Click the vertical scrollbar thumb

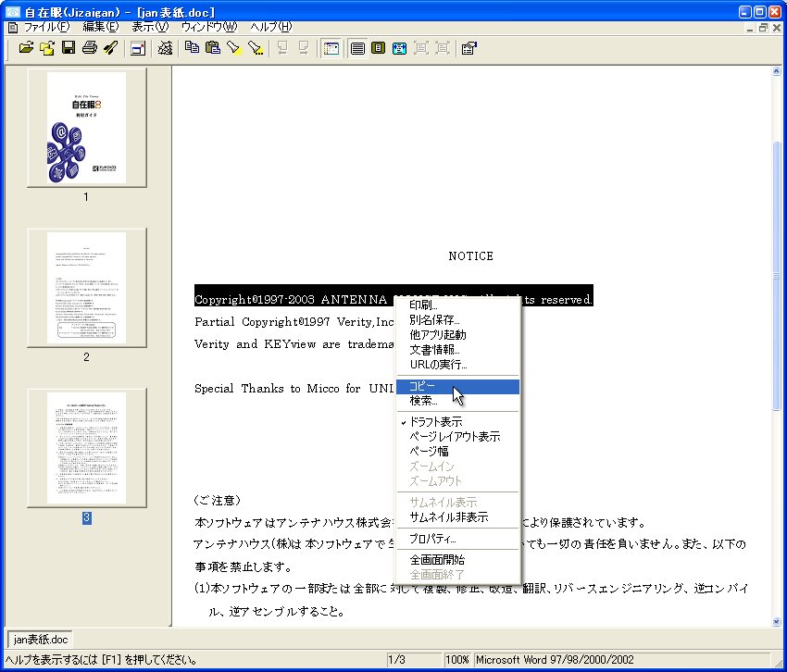pyautogui.click(x=777, y=277)
